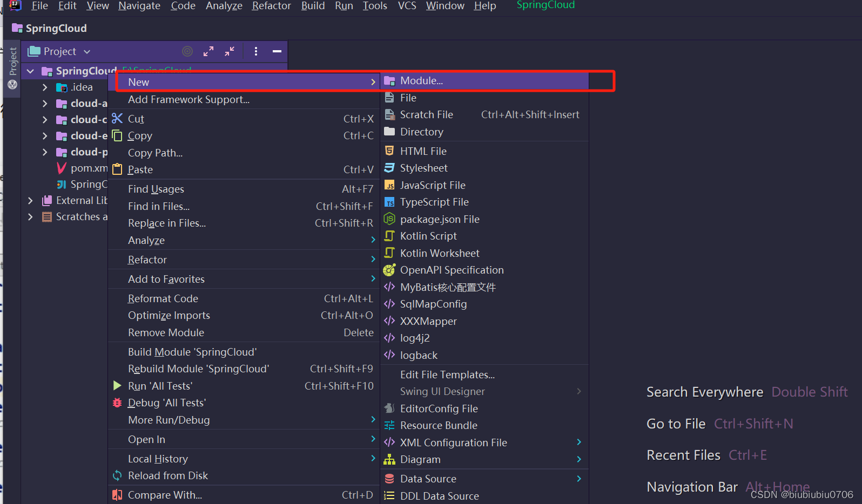The image size is (862, 504).
Task: Expand the Add to Favorites submenu arrow
Action: tap(373, 278)
